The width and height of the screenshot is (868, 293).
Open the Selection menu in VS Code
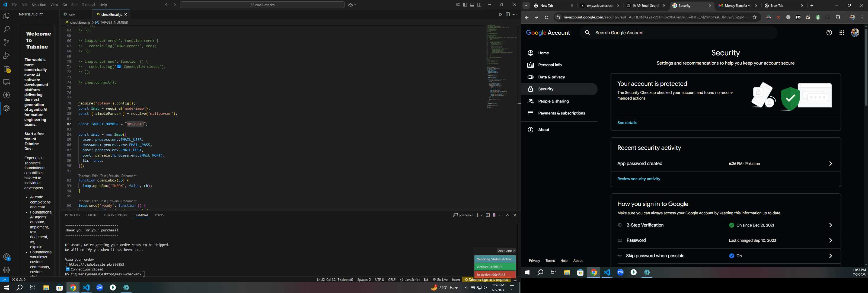pyautogui.click(x=39, y=5)
